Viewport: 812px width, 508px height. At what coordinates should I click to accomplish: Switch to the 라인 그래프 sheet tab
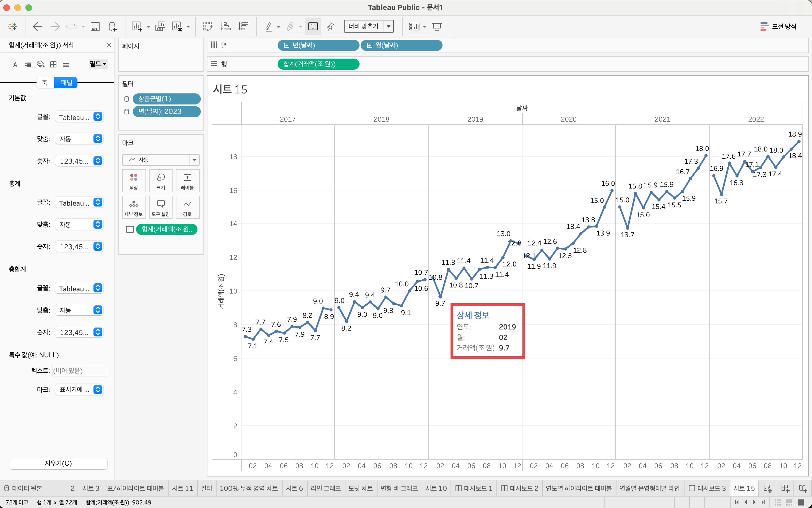(325, 488)
